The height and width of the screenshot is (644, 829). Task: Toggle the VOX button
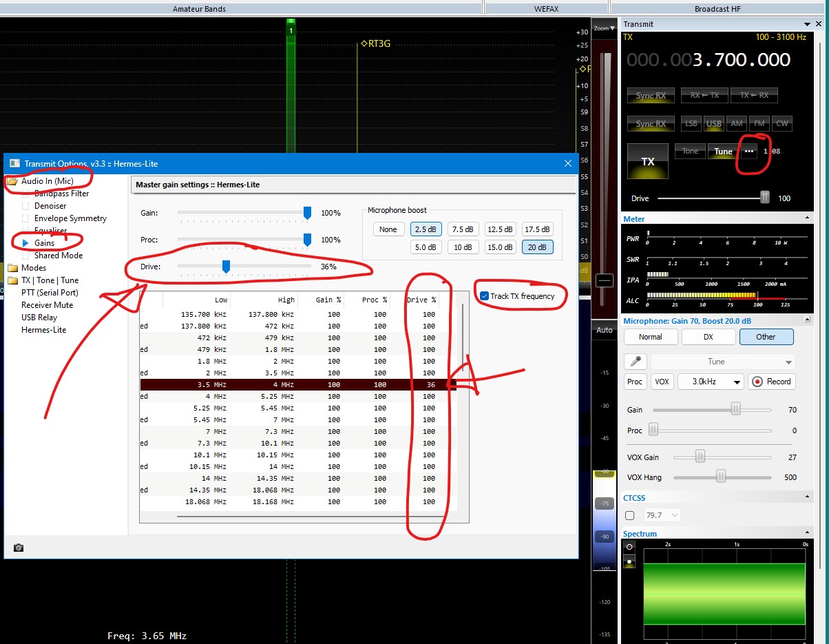point(662,382)
